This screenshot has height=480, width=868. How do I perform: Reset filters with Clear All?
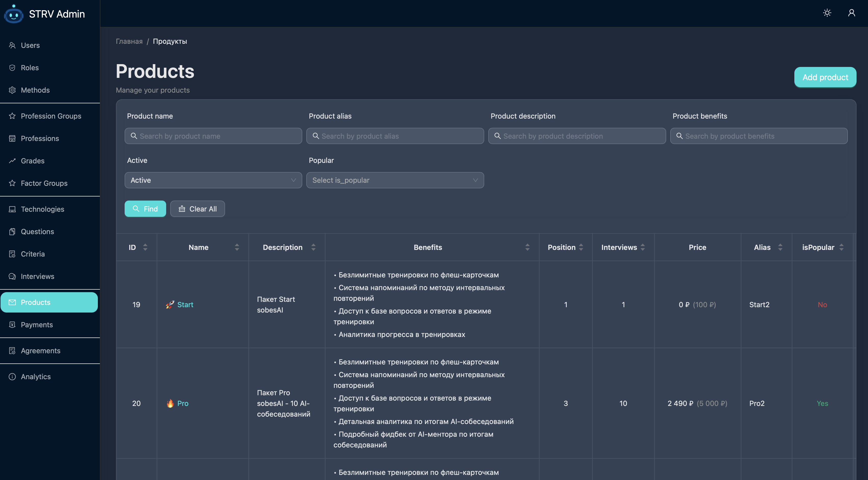(198, 209)
